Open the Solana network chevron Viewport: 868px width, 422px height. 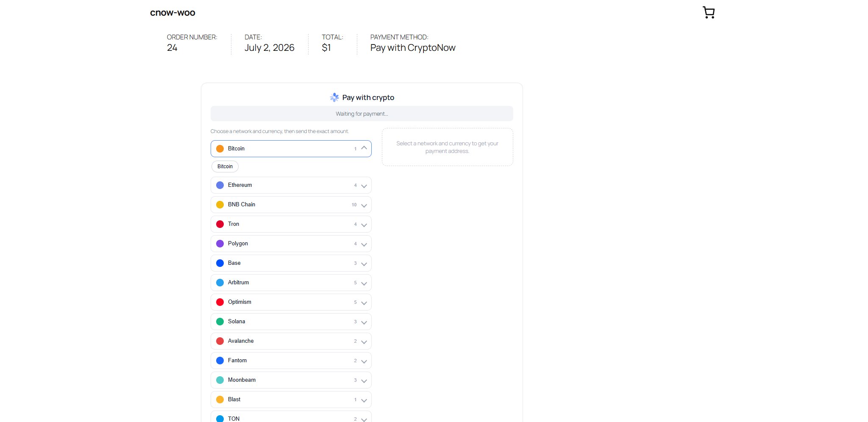364,322
